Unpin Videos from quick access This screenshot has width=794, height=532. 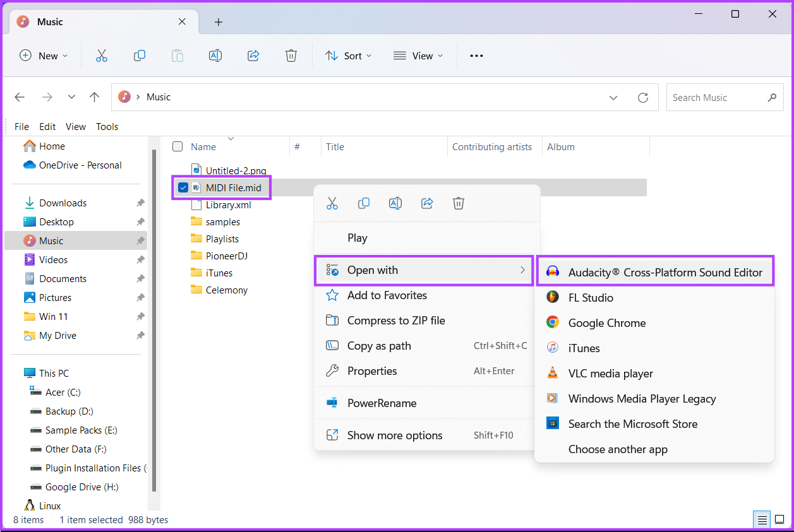click(140, 260)
